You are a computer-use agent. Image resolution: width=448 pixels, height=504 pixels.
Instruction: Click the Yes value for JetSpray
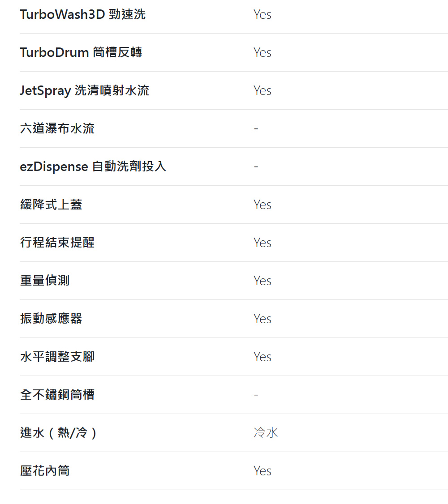coord(263,90)
